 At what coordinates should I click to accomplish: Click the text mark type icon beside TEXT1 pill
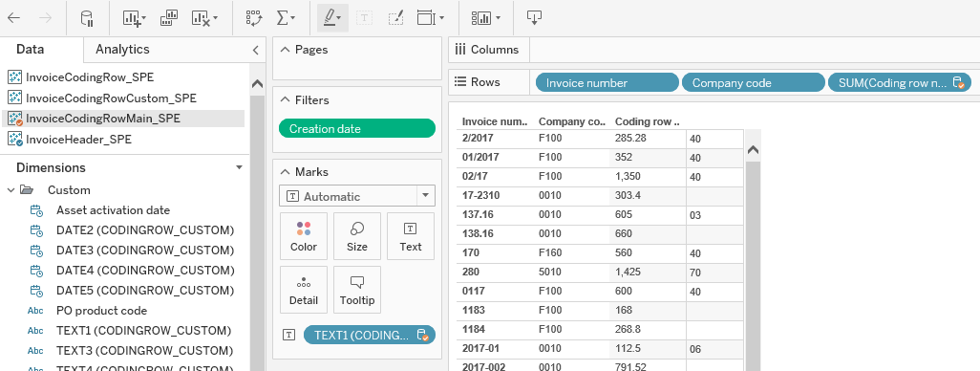pos(288,335)
